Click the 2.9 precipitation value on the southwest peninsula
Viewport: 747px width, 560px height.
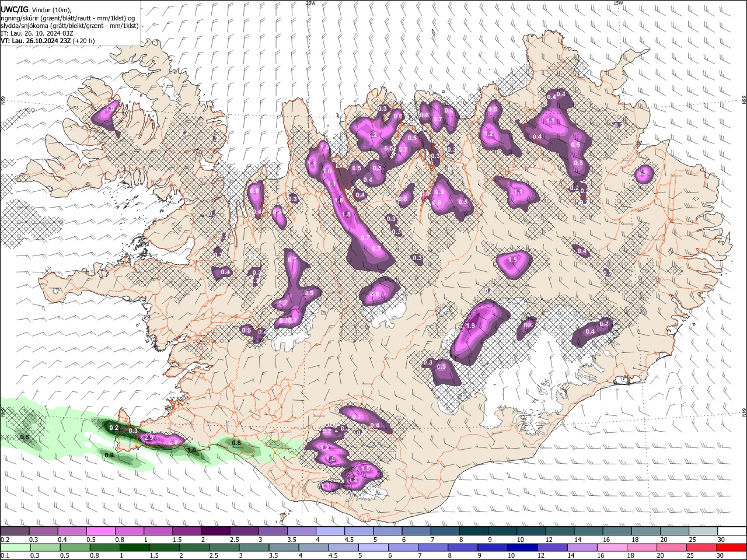click(148, 437)
